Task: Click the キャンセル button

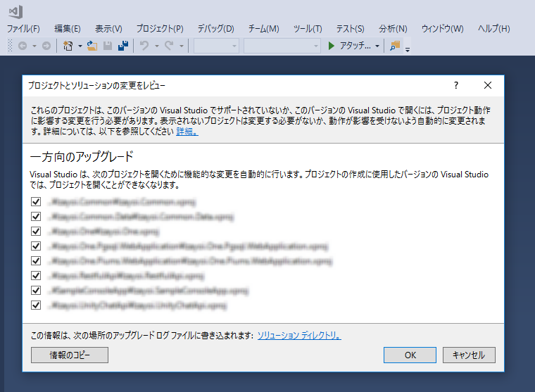Action: tap(469, 355)
